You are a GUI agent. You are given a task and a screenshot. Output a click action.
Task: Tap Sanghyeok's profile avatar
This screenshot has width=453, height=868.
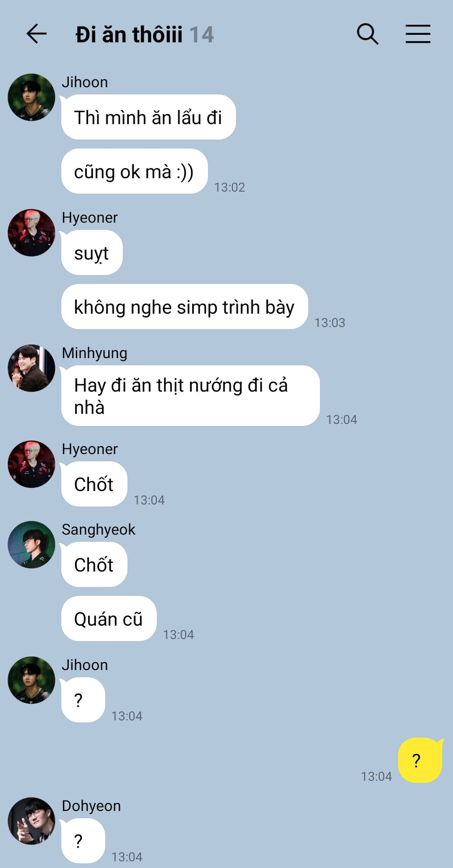[x=31, y=545]
